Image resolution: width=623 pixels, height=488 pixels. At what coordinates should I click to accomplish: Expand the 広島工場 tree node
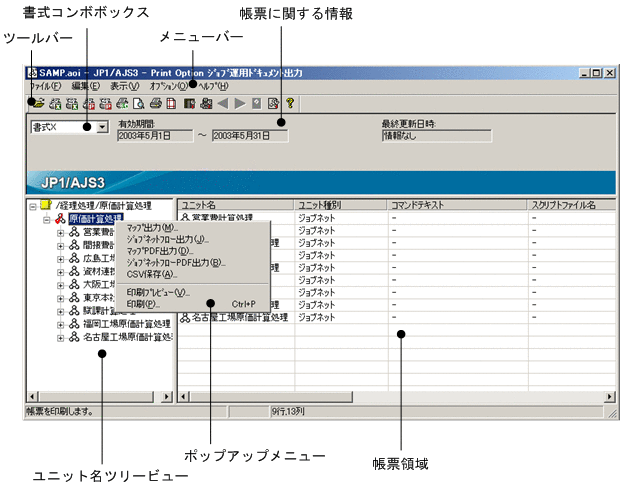click(x=60, y=259)
